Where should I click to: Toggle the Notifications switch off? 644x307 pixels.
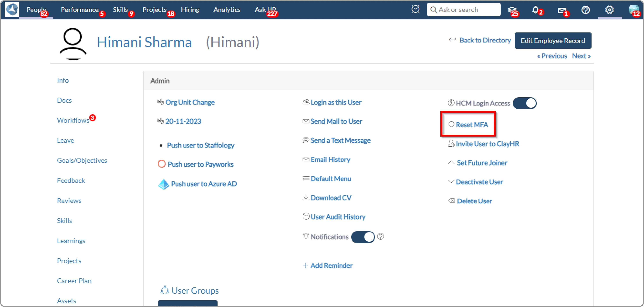[x=363, y=237]
